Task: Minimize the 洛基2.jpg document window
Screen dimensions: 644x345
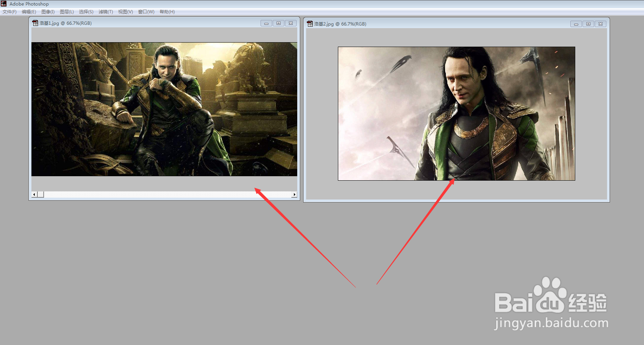Action: [576, 24]
